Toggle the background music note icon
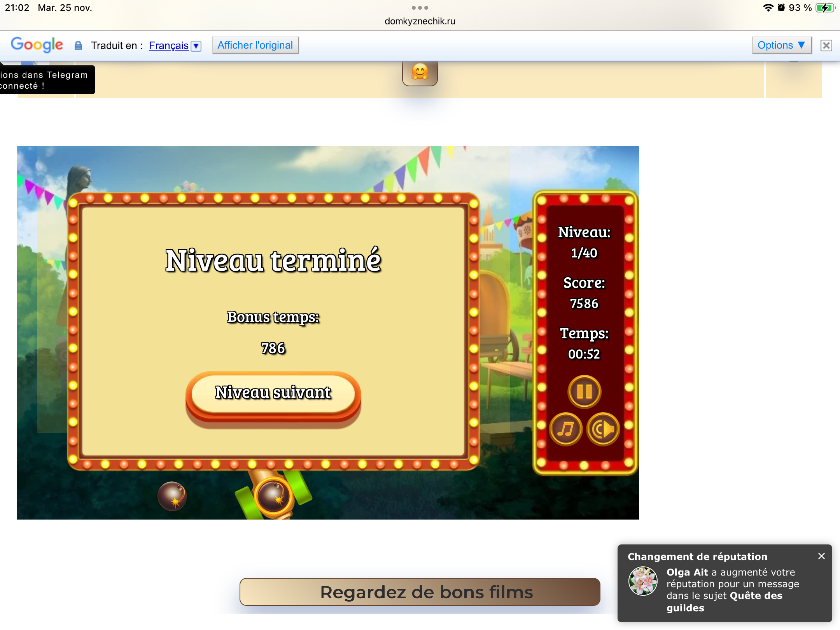This screenshot has height=630, width=840. (x=565, y=429)
